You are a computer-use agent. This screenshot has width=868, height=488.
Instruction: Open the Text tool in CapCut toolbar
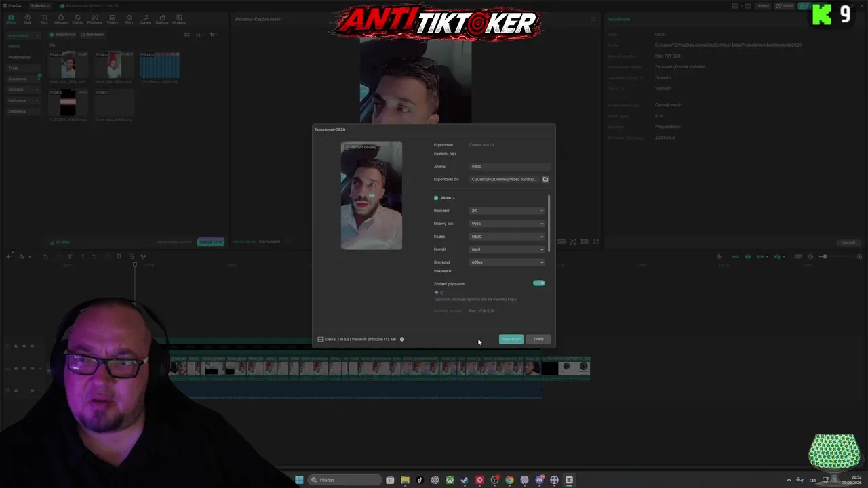[44, 19]
